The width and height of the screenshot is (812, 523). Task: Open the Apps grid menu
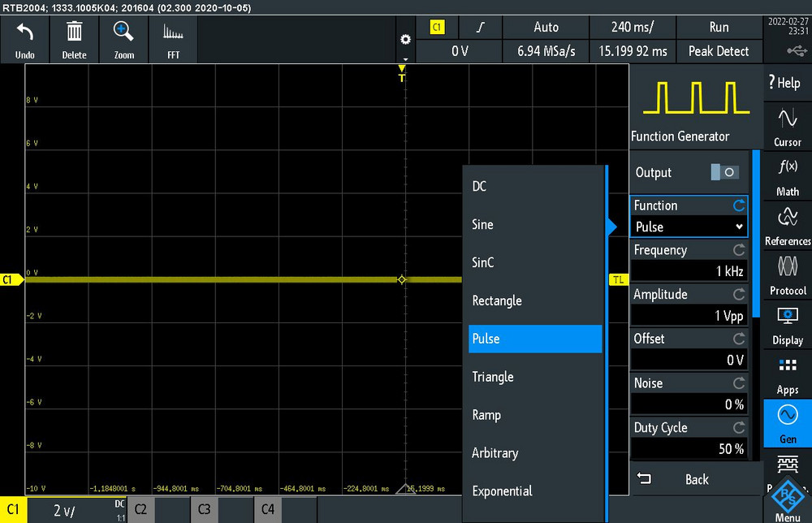coord(787,375)
